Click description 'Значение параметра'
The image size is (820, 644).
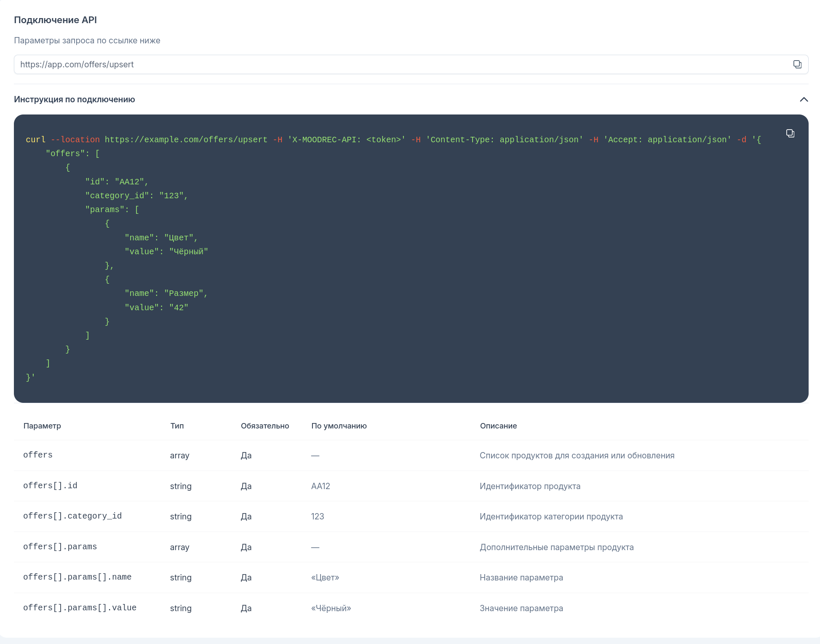point(521,608)
